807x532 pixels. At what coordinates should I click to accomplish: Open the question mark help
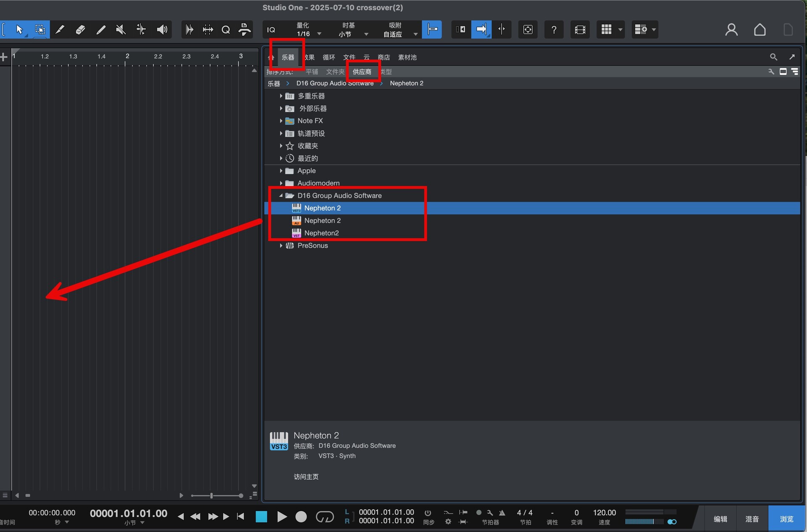(x=554, y=29)
